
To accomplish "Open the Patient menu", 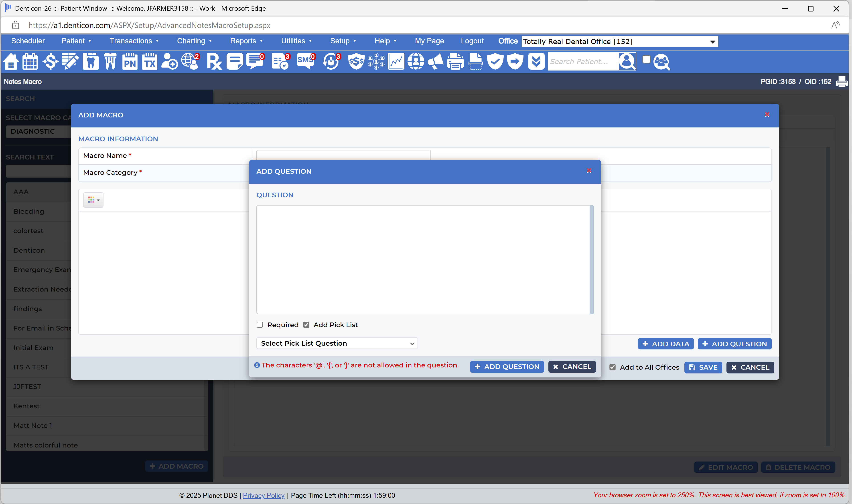I will click(76, 41).
